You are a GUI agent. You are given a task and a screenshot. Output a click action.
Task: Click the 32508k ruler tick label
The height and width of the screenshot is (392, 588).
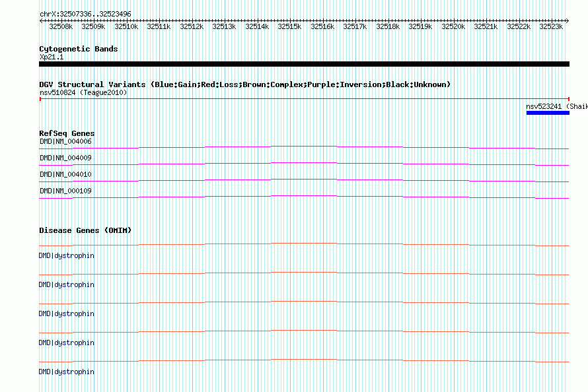[x=61, y=27]
